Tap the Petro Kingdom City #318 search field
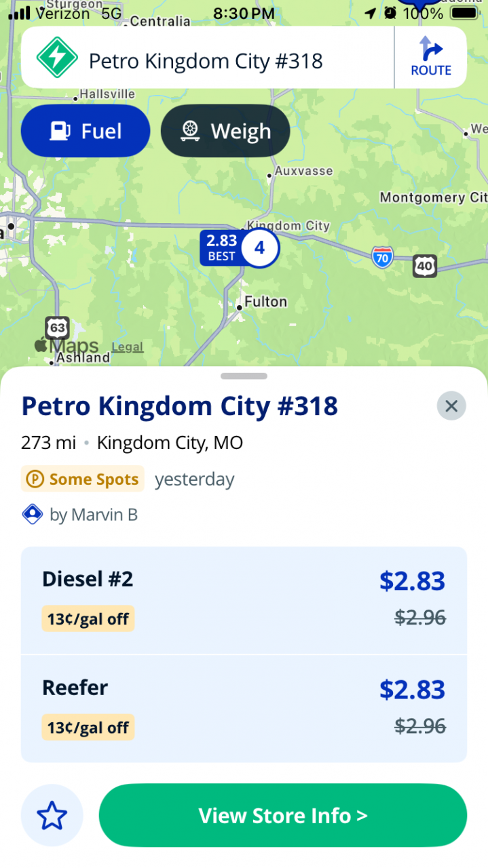488x868 pixels. [206, 61]
